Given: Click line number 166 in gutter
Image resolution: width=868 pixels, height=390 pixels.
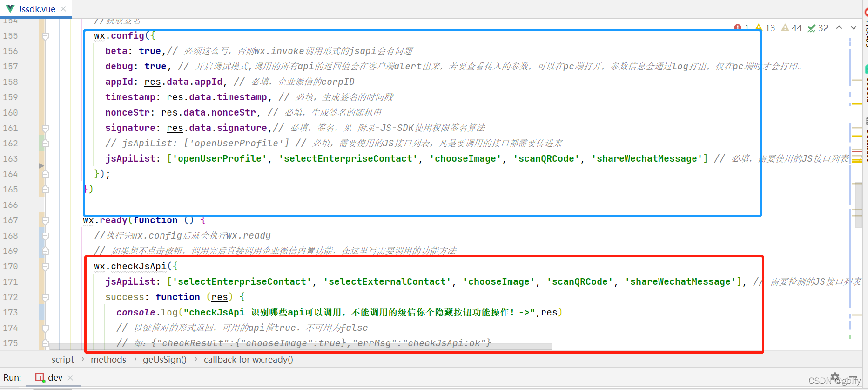Looking at the screenshot, I should click(10, 205).
